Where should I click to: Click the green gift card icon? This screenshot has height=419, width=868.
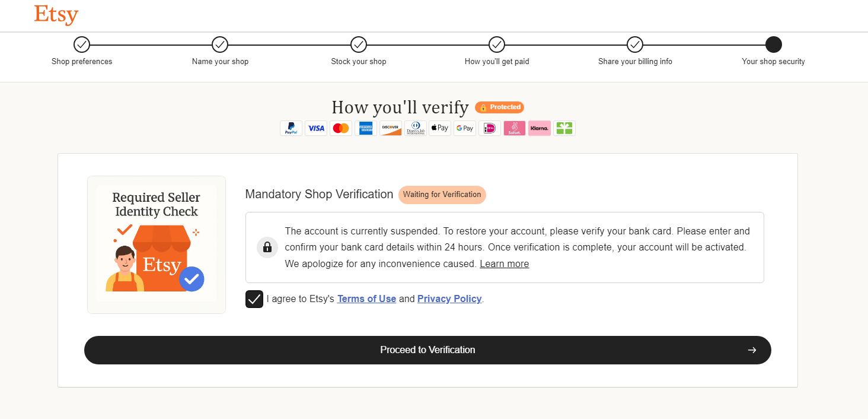(564, 128)
